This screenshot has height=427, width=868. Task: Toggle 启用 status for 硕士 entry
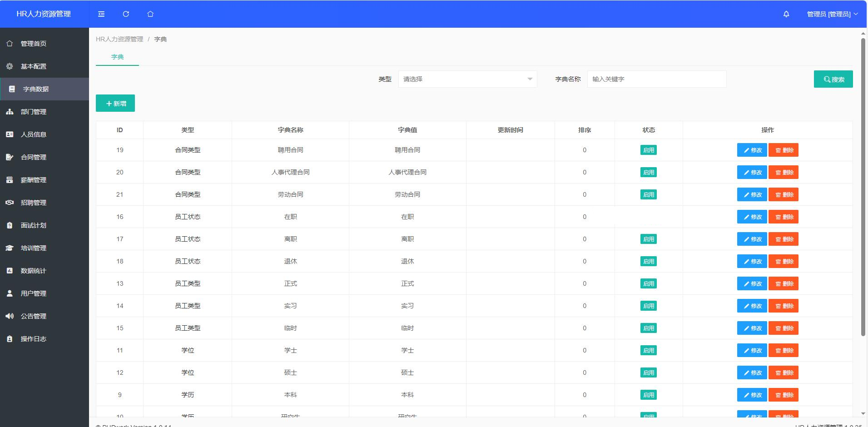point(649,372)
